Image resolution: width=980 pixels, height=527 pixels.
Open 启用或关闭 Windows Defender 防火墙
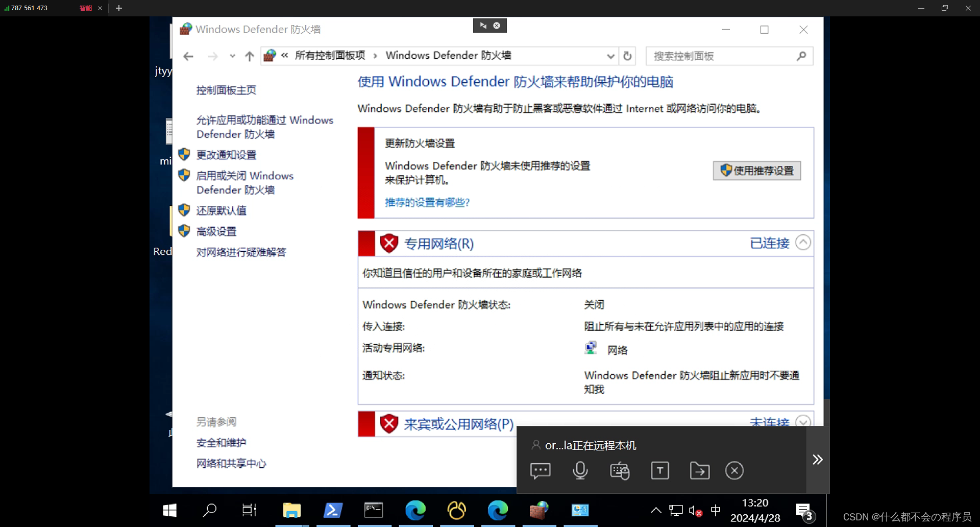[245, 183]
